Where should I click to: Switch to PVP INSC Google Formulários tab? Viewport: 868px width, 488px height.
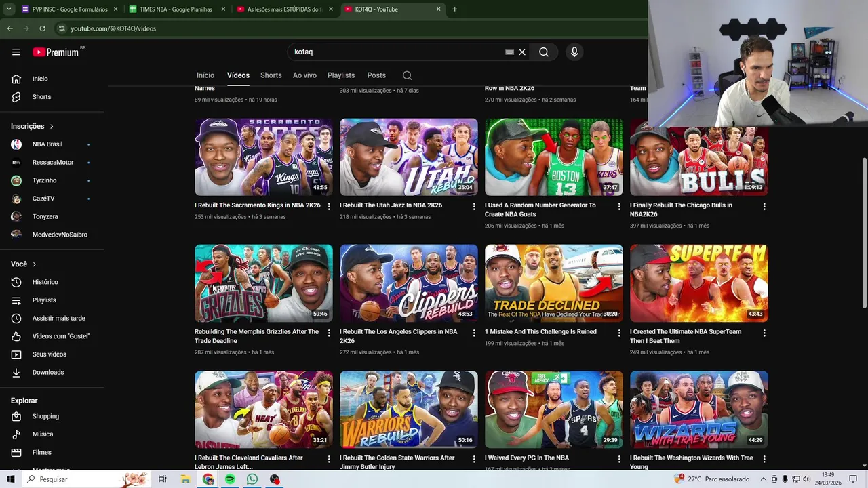70,9
